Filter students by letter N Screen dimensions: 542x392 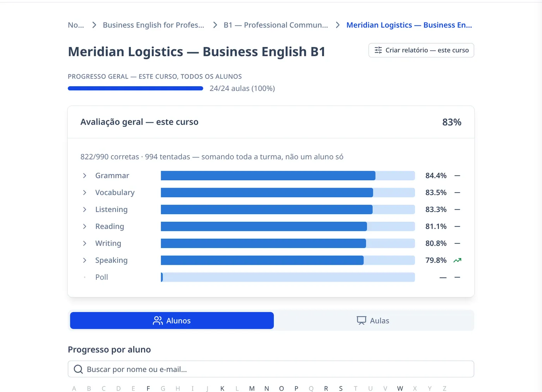pos(267,389)
